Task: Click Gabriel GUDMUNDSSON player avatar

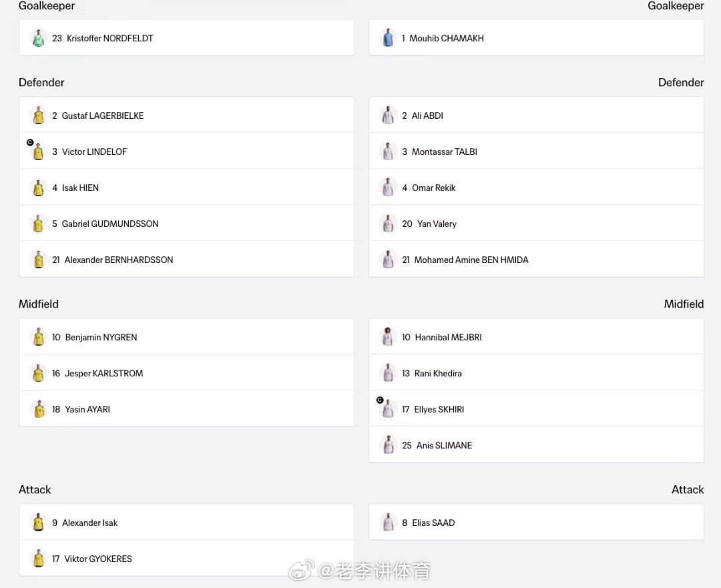Action: [39, 224]
